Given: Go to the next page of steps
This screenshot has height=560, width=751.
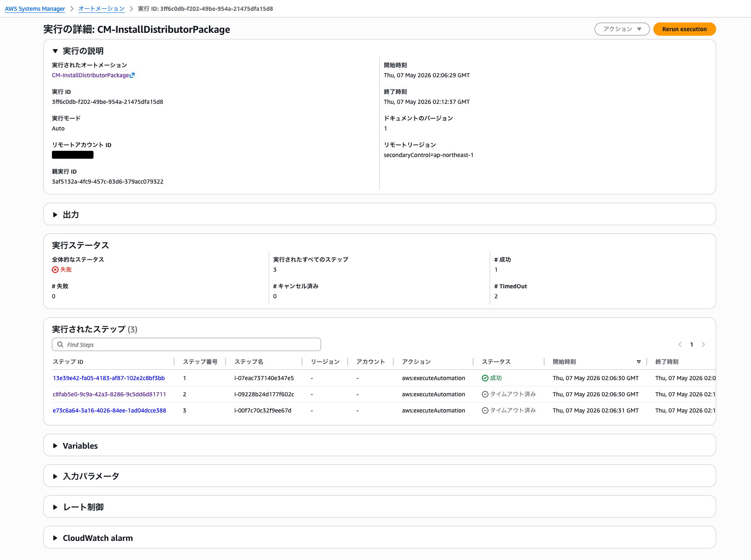Looking at the screenshot, I should [703, 344].
